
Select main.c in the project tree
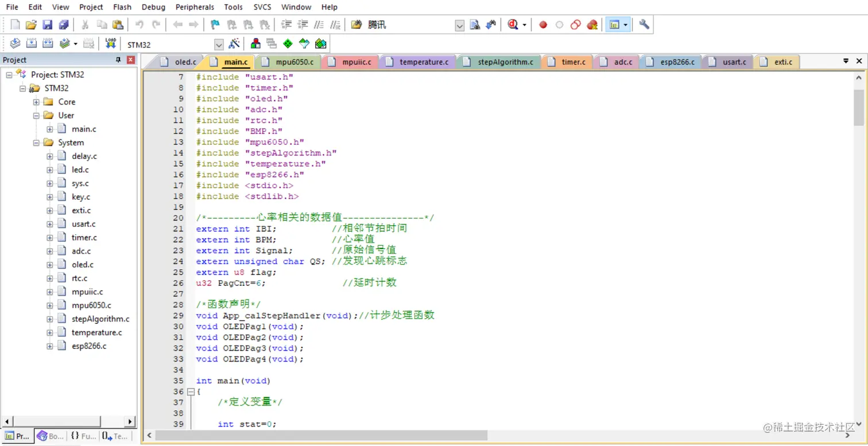click(84, 129)
